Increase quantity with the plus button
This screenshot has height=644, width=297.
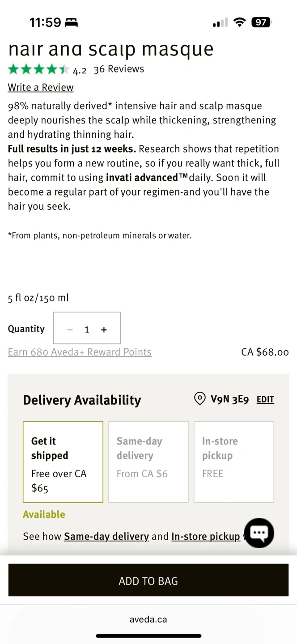(x=104, y=330)
